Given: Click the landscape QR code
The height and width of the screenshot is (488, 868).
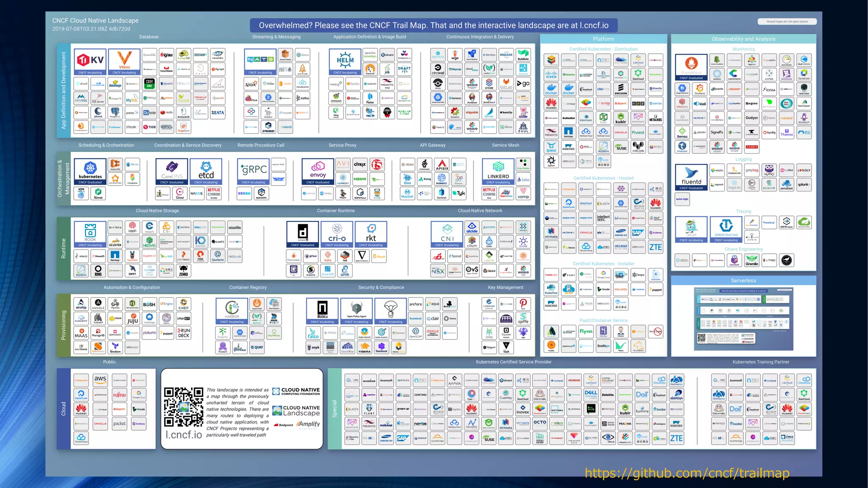Looking at the screenshot, I should coord(184,407).
